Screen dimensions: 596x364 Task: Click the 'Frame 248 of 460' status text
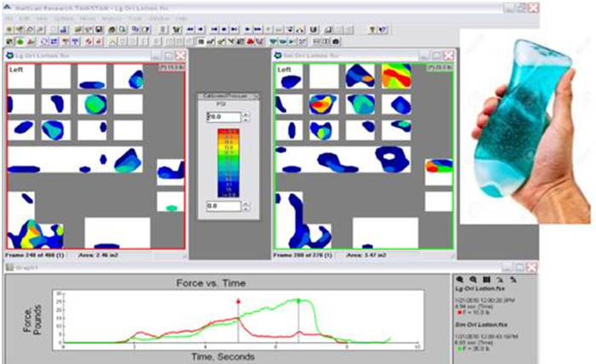(x=35, y=255)
